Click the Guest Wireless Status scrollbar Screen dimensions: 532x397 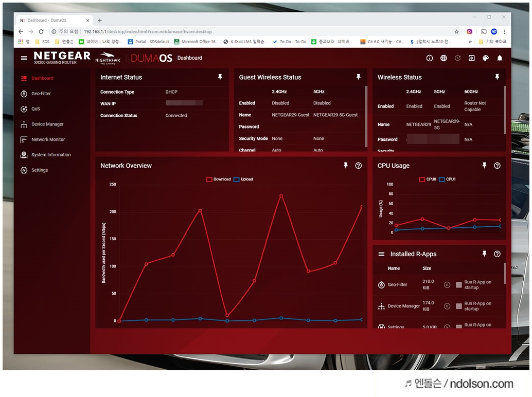click(x=366, y=116)
